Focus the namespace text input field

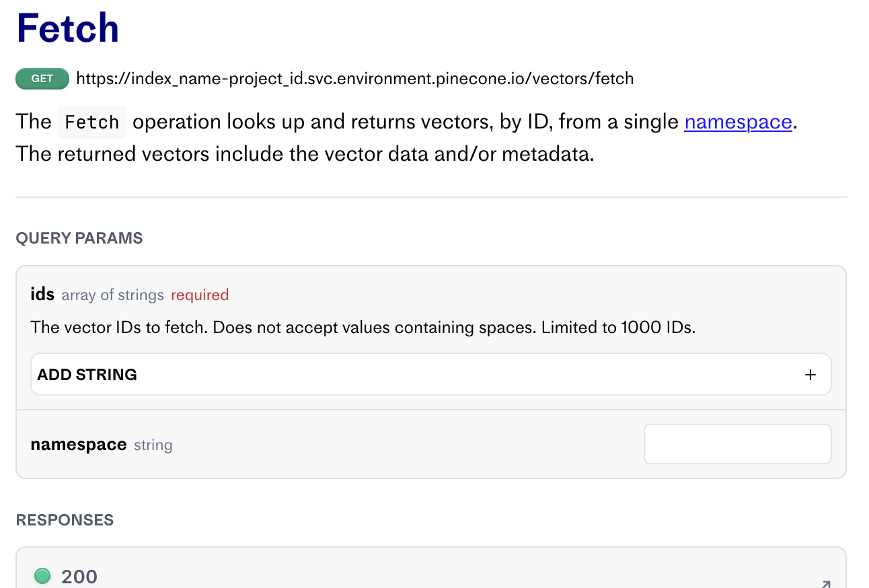(x=737, y=444)
